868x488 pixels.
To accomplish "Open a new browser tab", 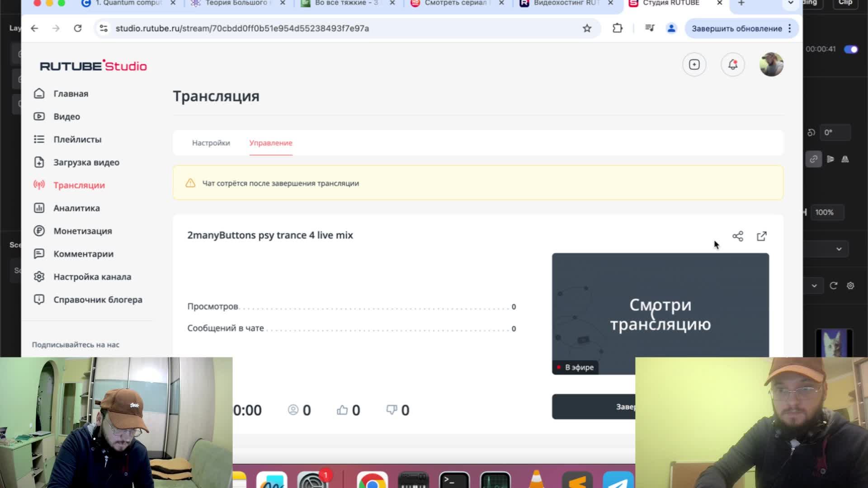I will click(741, 3).
